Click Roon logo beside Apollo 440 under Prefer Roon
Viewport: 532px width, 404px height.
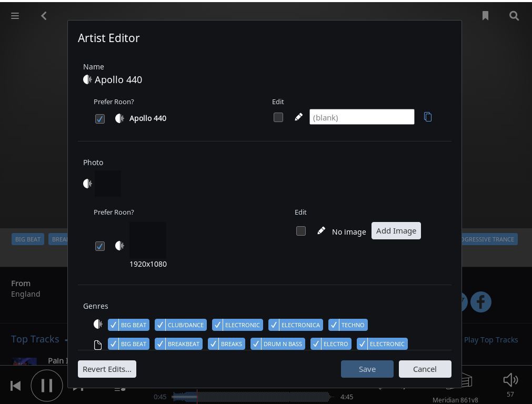tap(119, 118)
